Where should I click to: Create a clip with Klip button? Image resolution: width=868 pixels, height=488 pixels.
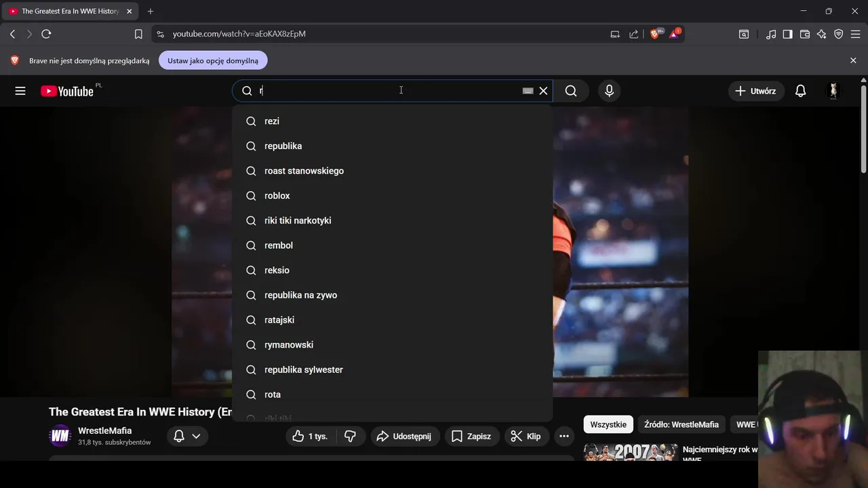pos(526,436)
